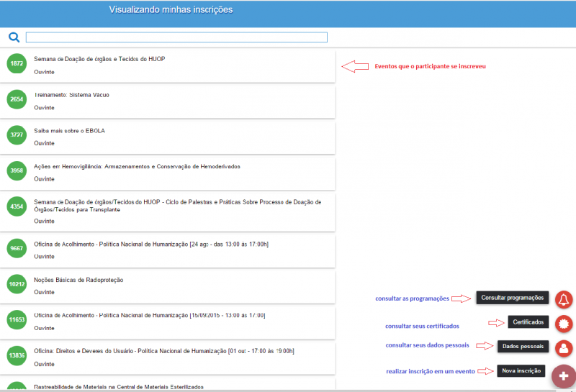Focus the search text field
Image resolution: width=576 pixels, height=392 pixels.
tap(176, 37)
